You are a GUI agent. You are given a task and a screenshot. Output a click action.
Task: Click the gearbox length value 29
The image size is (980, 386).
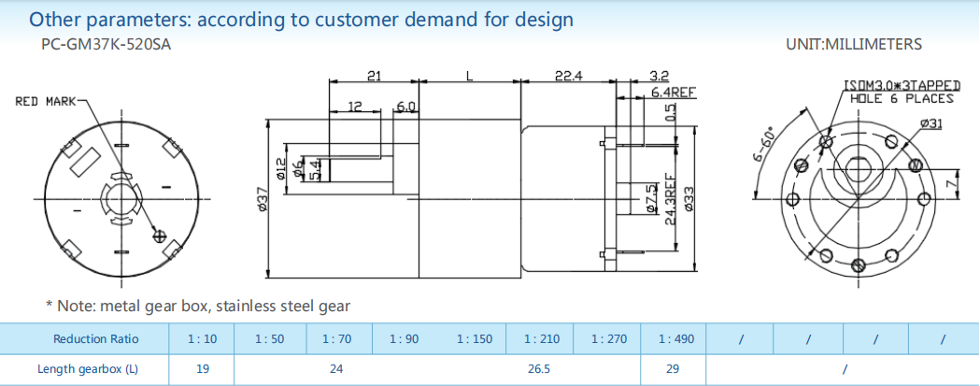(x=673, y=369)
